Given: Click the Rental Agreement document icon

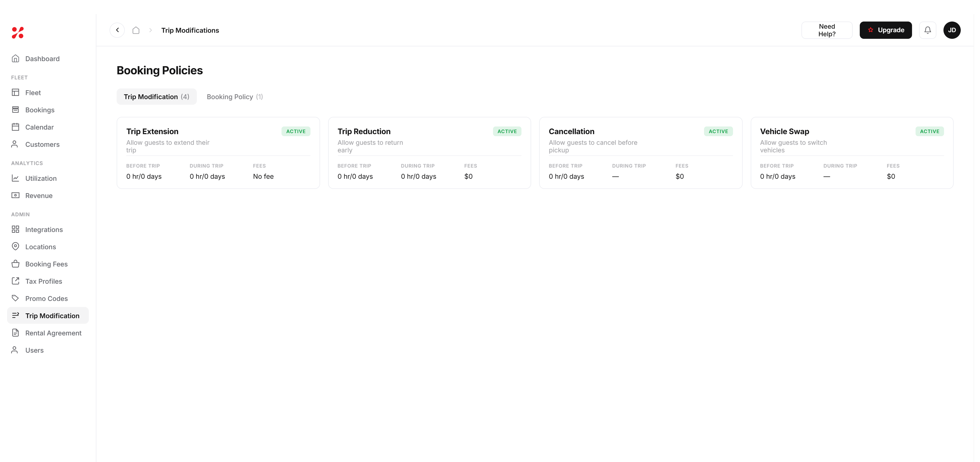Looking at the screenshot, I should coord(15,333).
